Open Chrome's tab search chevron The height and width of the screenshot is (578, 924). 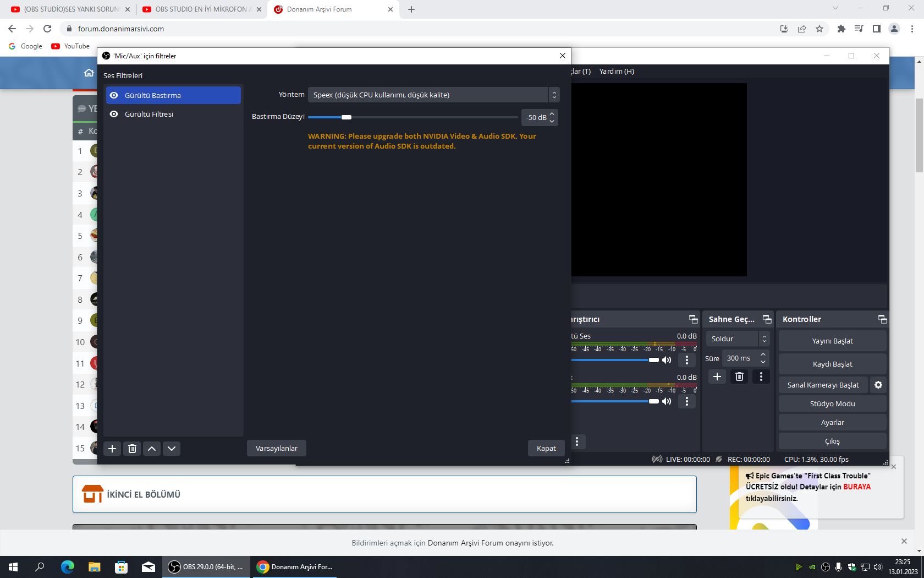(835, 8)
